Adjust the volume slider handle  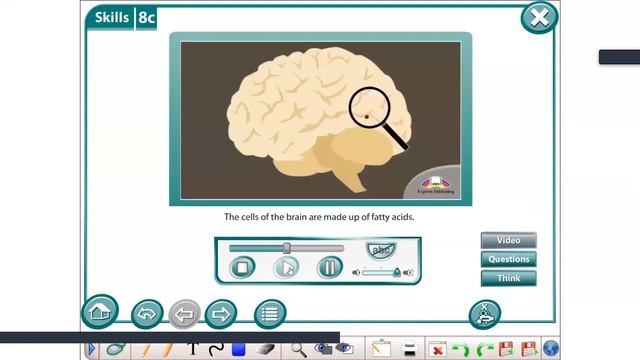397,272
